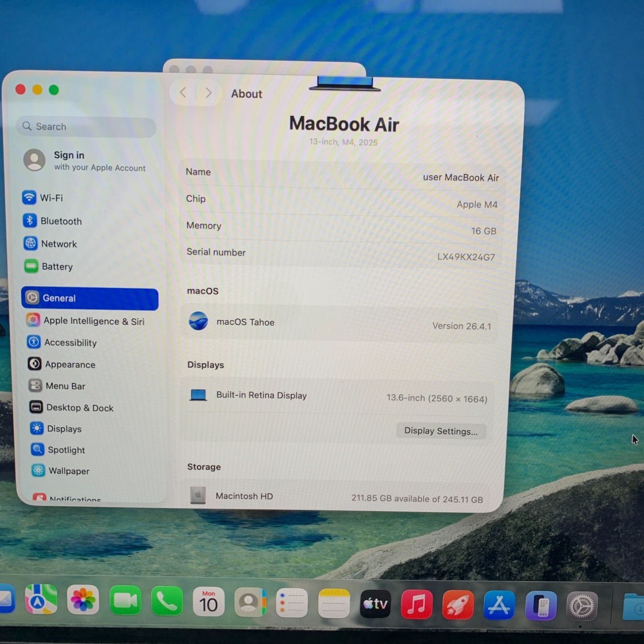Go forward with the right chevron

tap(209, 93)
